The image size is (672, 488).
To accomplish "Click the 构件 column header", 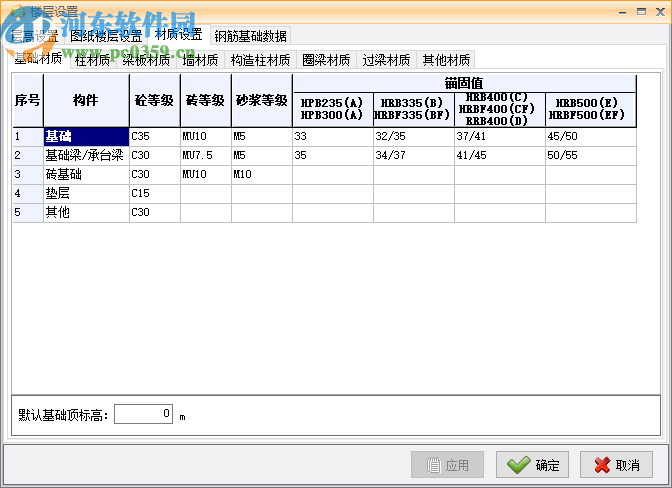I will pos(86,100).
